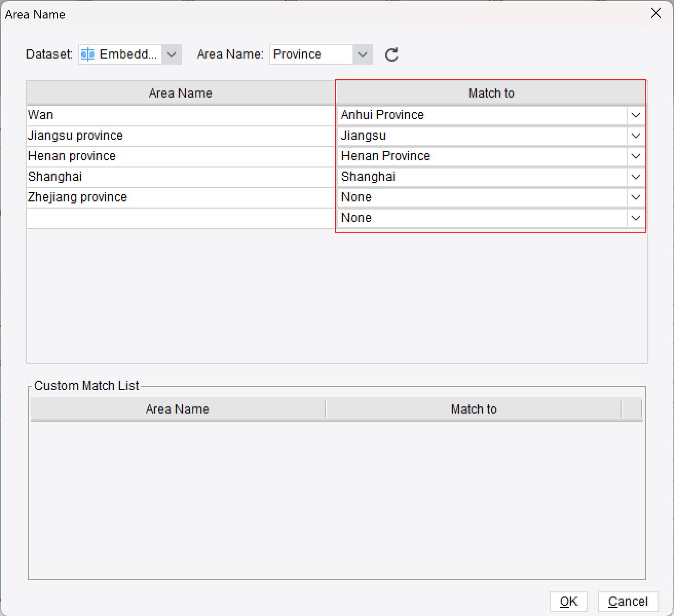Click the OK button
Screen dimensions: 674x616
pos(568,601)
